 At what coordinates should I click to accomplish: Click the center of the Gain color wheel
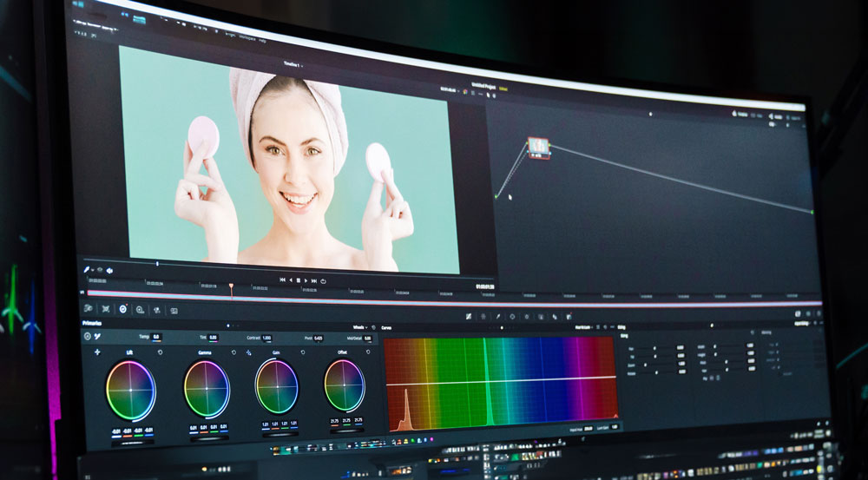coord(277,386)
